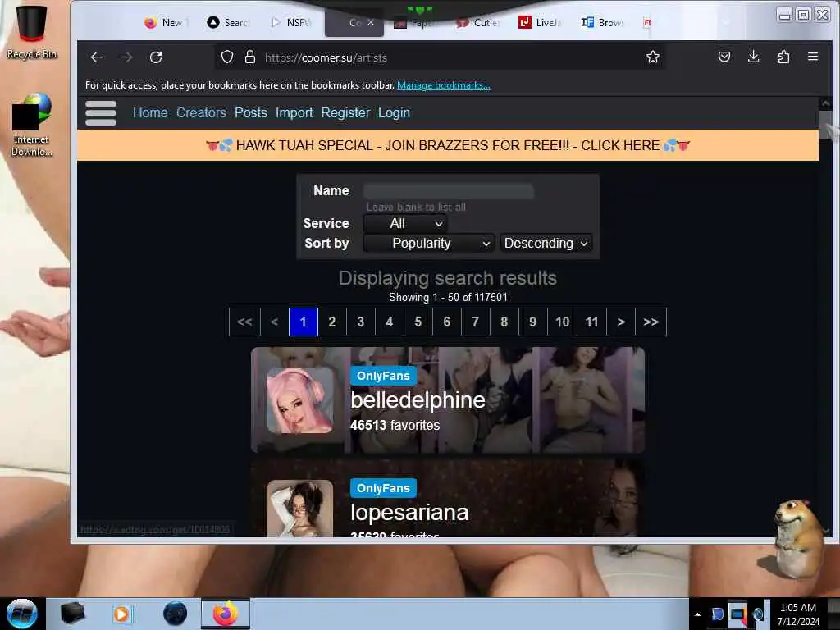Switch to the NSFW tab

[291, 22]
